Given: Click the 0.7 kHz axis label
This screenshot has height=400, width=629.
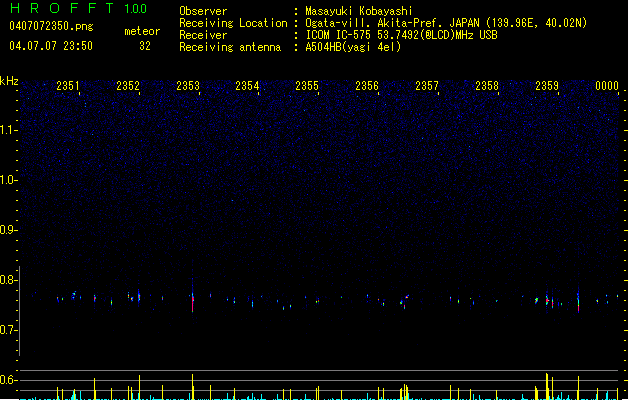Looking at the screenshot, I should [x=9, y=330].
